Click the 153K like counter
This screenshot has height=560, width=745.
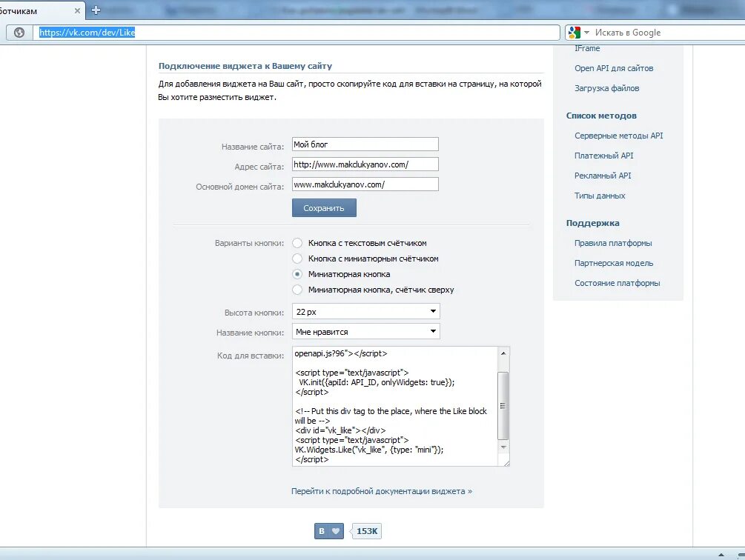366,531
